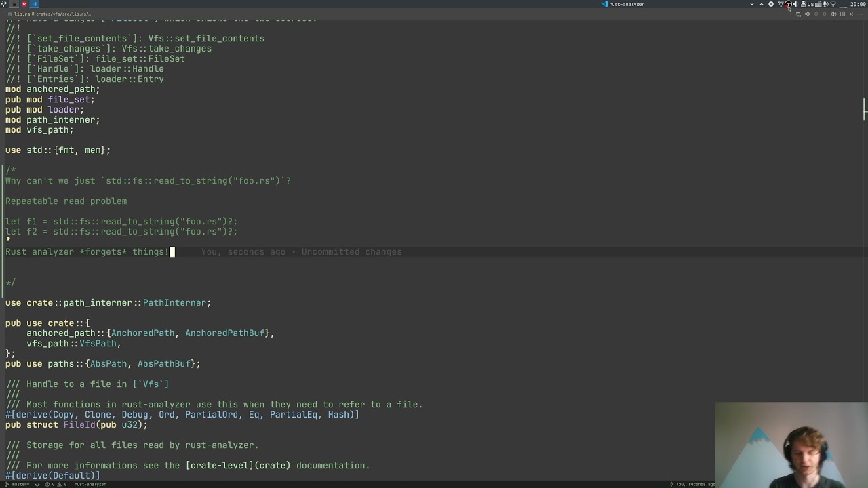Click rust-analyzer status bar item
868x488 pixels.
[90, 484]
